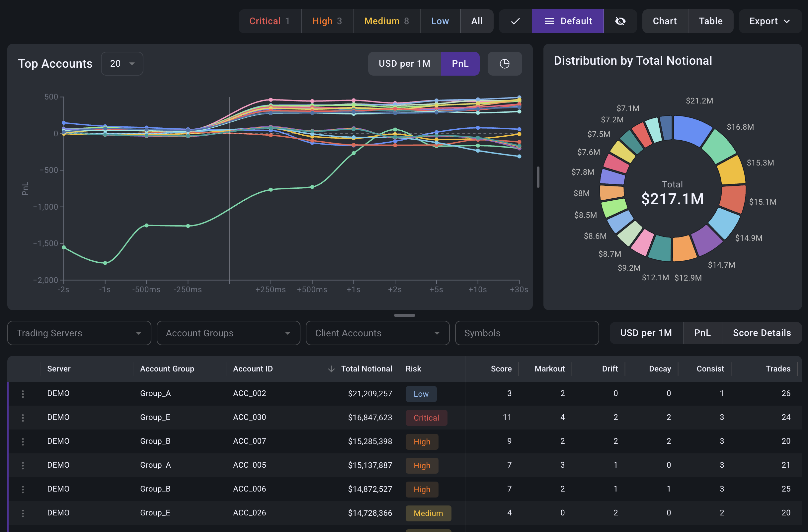Click the $217.1M total in donut center
Screen dimensions: 808x532
pos(672,199)
